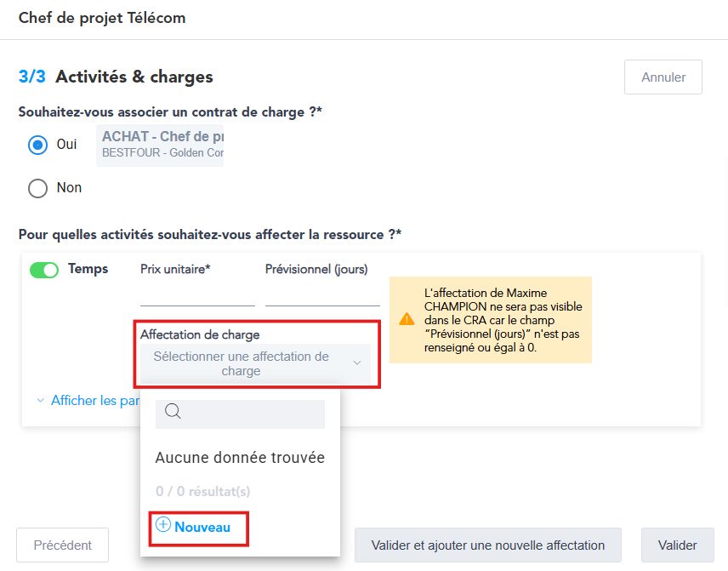Click Valider et ajouter une nouvelle affectation
728x571 pixels.
point(488,545)
